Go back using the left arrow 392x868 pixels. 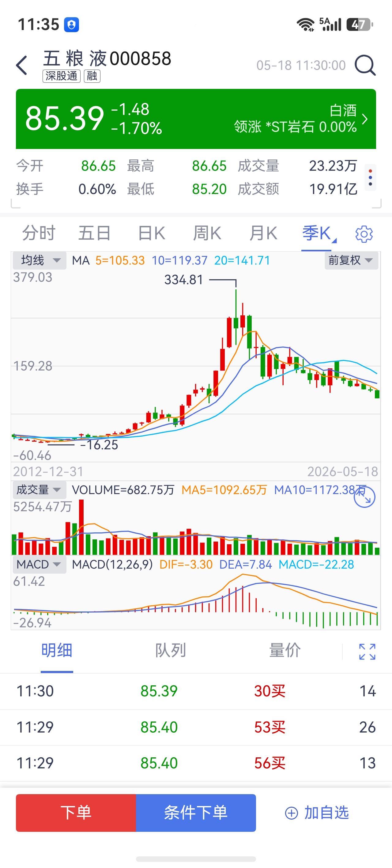pos(21,65)
